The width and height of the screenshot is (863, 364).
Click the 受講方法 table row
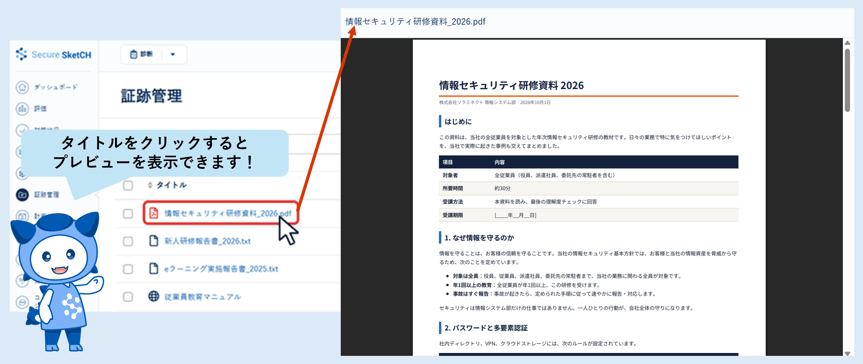click(588, 202)
